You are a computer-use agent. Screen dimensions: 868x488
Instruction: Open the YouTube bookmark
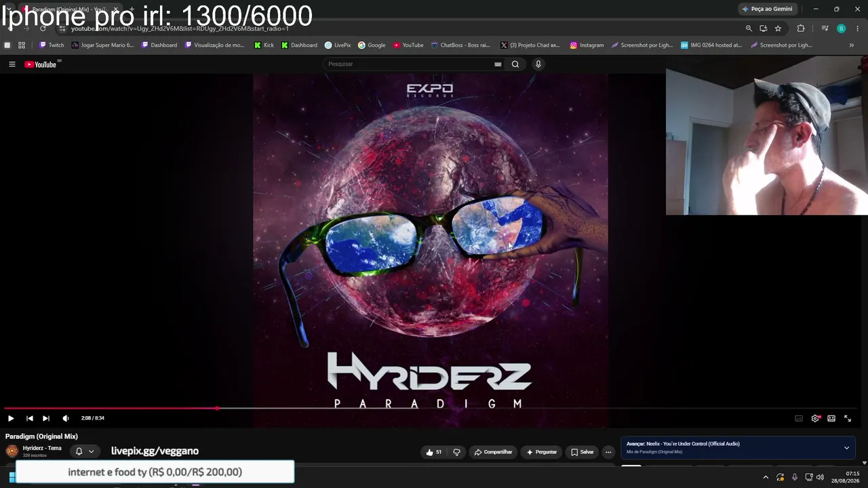tap(408, 45)
